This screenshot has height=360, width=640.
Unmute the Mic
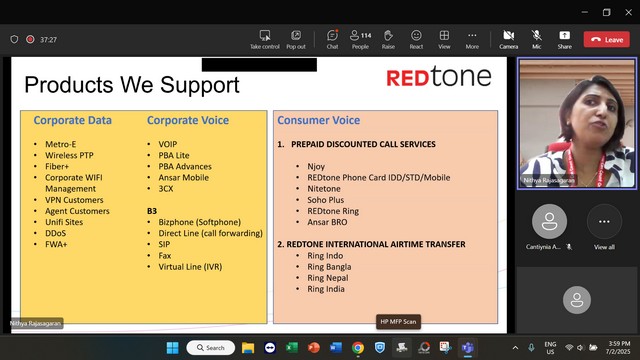[537, 40]
